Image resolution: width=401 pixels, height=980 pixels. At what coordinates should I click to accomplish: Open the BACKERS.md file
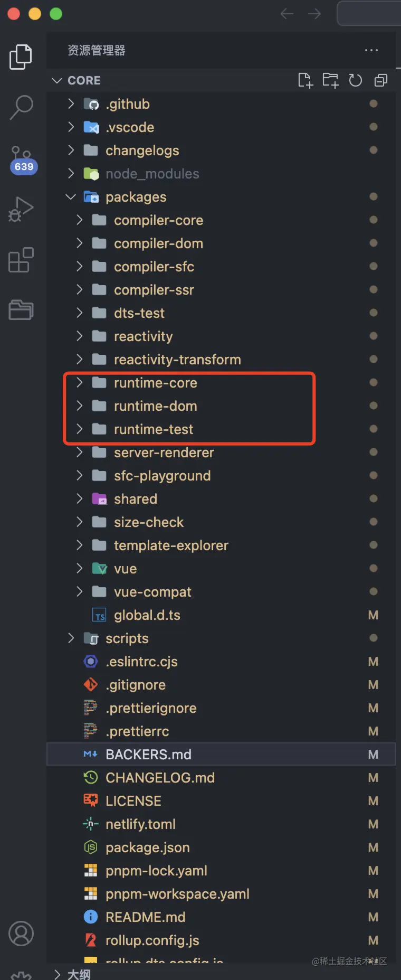221,755
